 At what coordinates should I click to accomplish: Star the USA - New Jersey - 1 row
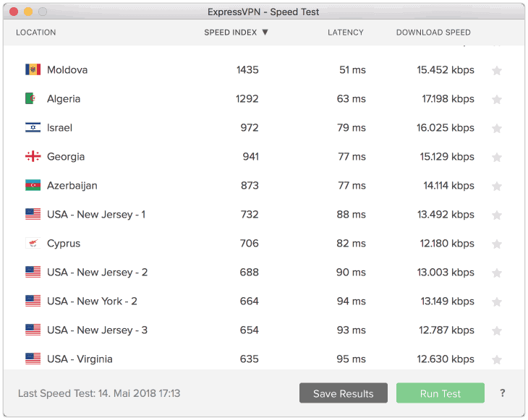[x=497, y=215]
